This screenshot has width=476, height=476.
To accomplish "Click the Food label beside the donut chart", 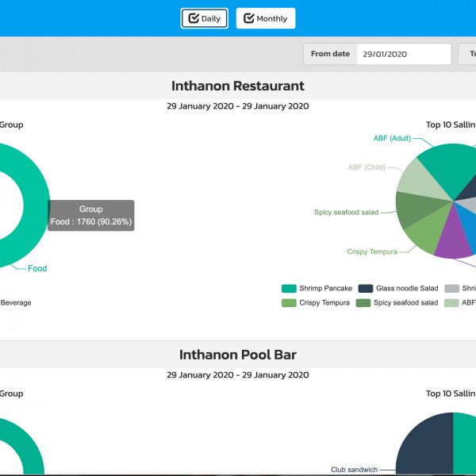I will (x=37, y=268).
